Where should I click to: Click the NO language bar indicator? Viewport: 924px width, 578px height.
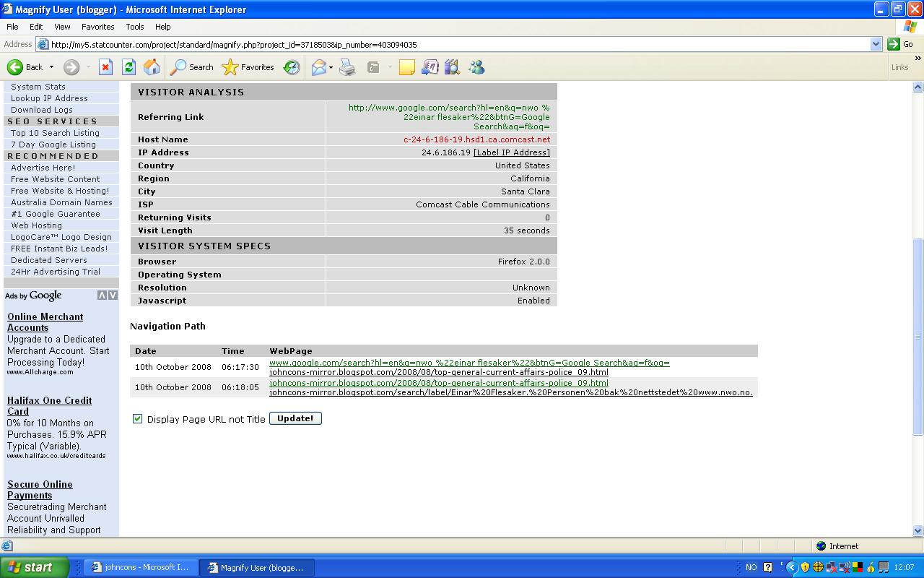click(751, 568)
